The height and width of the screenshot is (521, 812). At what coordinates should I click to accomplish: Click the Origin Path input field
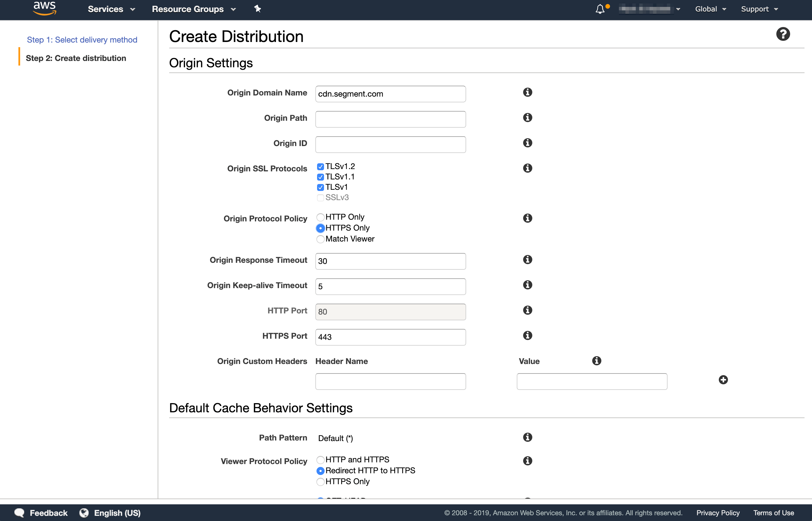click(x=390, y=119)
